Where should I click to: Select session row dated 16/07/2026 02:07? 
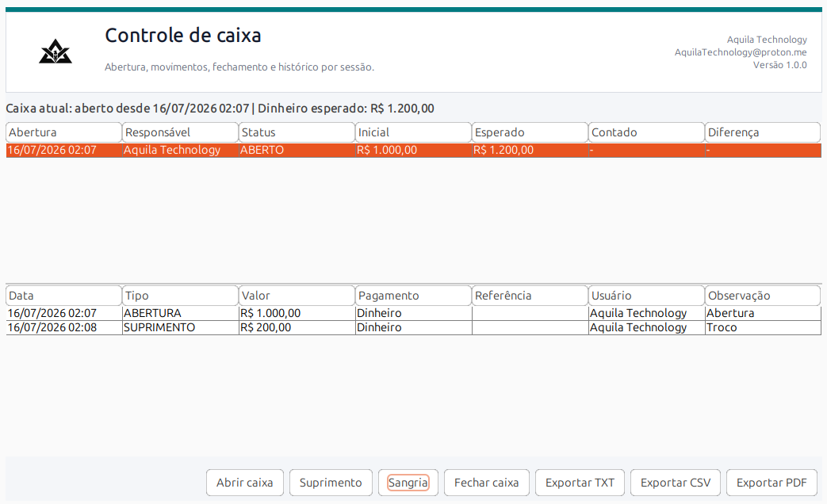(414, 151)
